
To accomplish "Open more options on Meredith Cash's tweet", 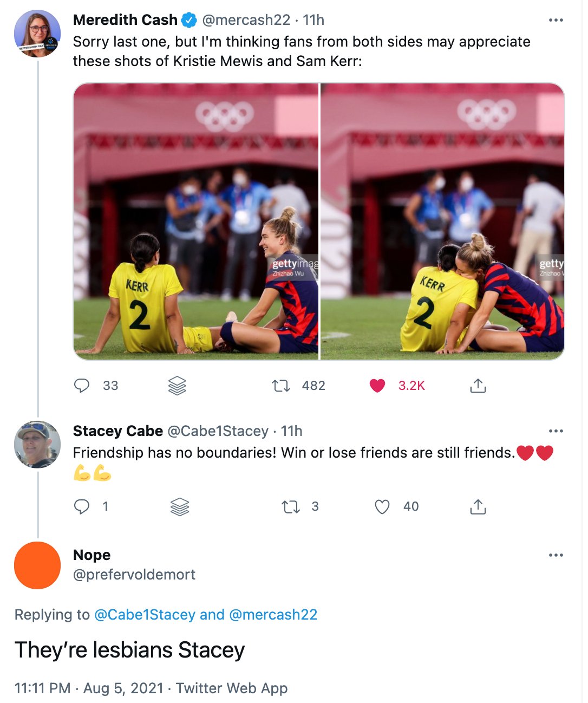I will coord(556,21).
